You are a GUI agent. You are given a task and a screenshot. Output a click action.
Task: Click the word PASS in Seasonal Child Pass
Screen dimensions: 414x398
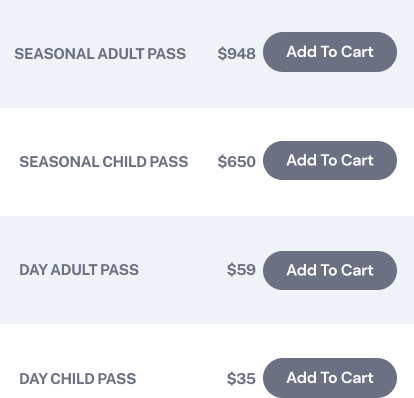(169, 162)
